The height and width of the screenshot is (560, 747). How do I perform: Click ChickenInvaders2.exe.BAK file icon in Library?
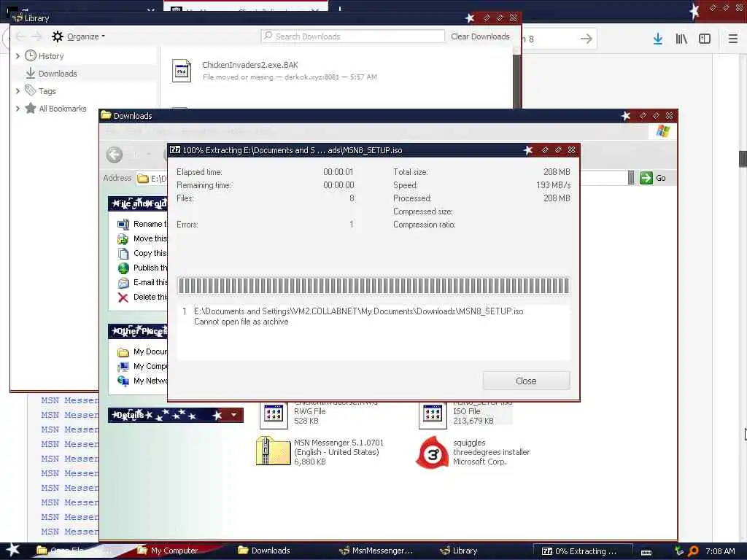182,71
